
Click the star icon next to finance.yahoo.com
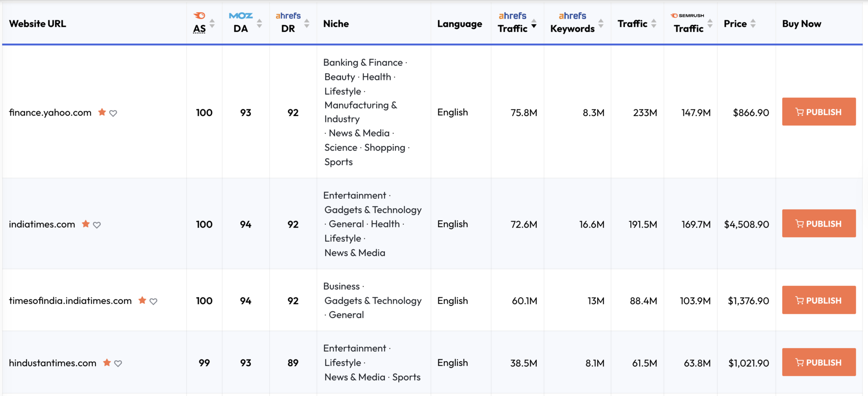click(102, 112)
